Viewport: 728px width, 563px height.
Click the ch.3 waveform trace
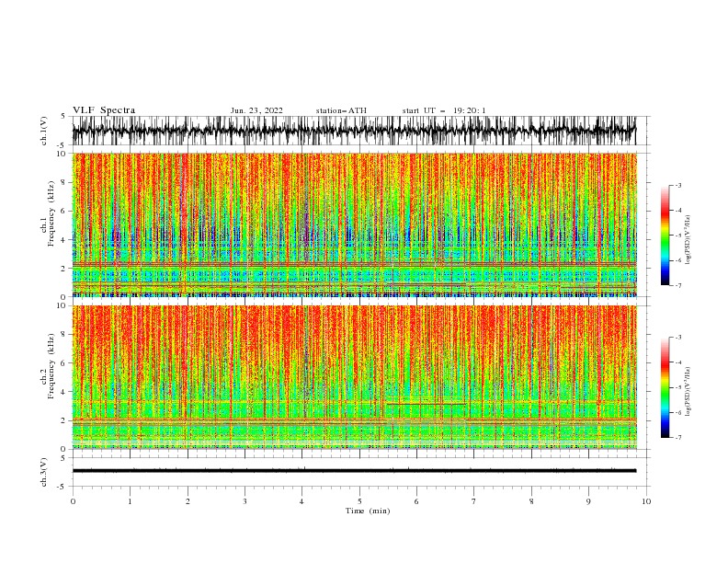coord(354,471)
